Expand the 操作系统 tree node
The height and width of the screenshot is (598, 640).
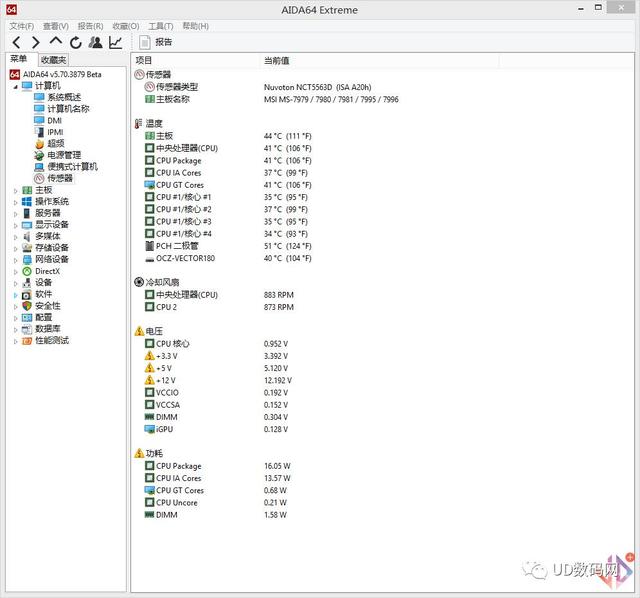coord(16,202)
